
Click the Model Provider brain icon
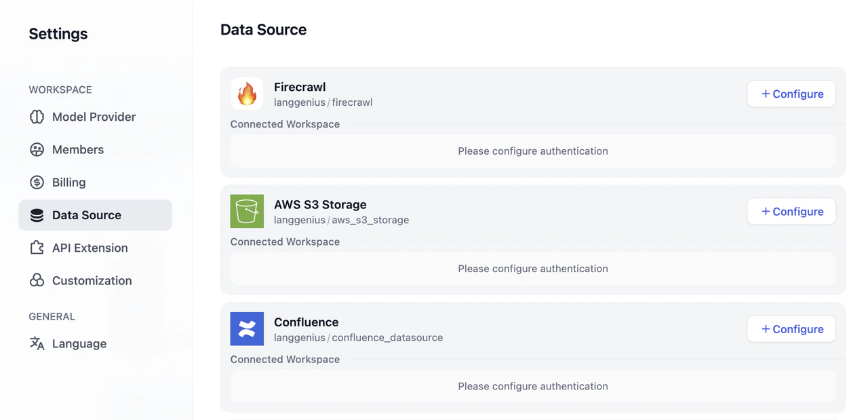(38, 117)
